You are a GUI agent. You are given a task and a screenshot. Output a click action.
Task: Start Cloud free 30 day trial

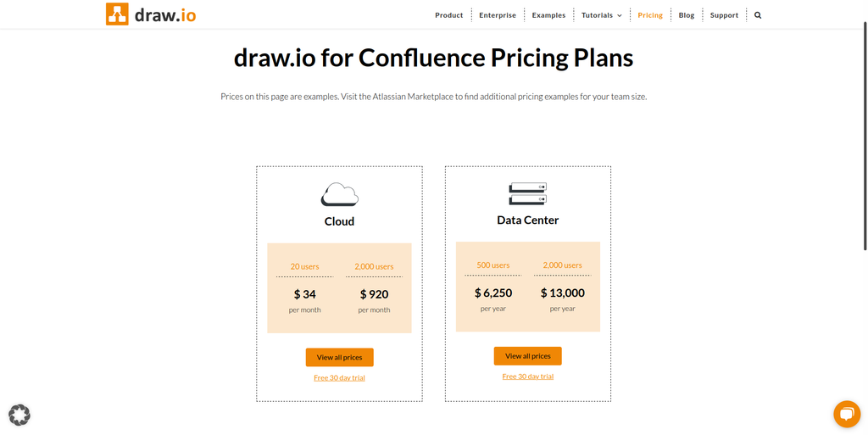click(x=339, y=378)
